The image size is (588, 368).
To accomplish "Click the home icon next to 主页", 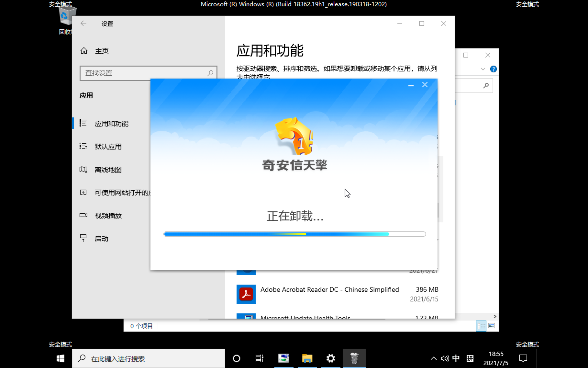I will click(84, 51).
